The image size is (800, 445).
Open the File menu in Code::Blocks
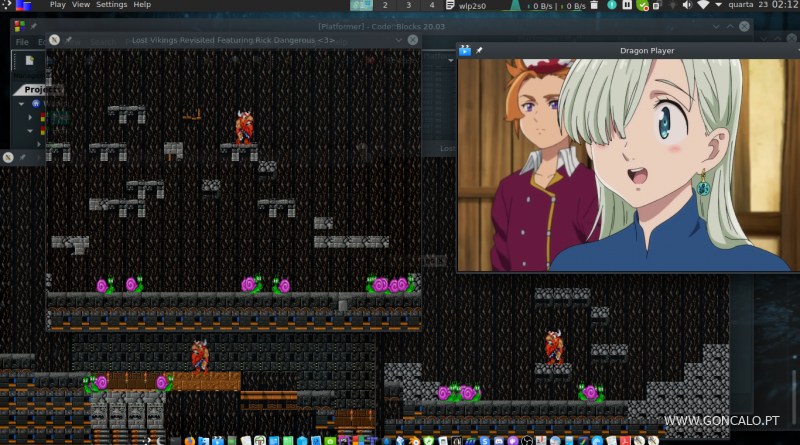point(21,42)
